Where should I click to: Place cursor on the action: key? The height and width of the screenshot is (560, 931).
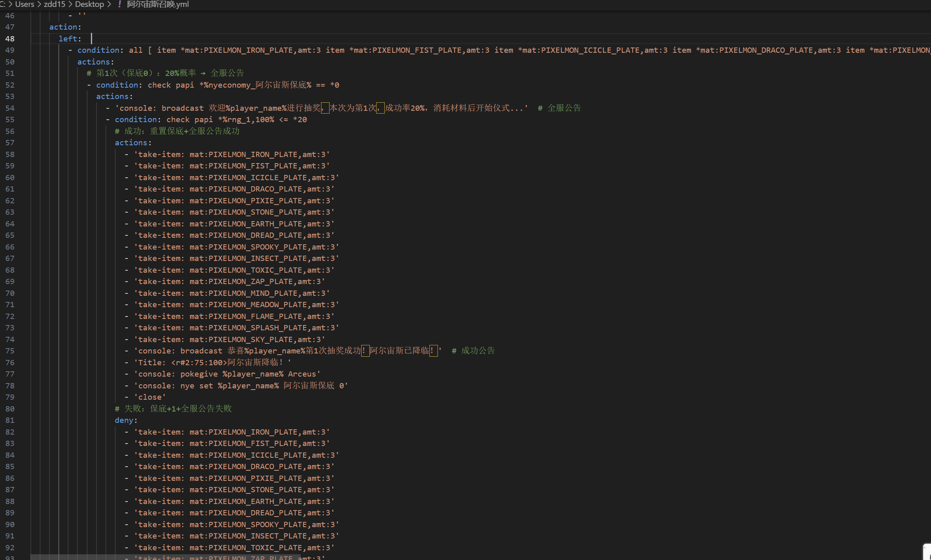click(63, 27)
